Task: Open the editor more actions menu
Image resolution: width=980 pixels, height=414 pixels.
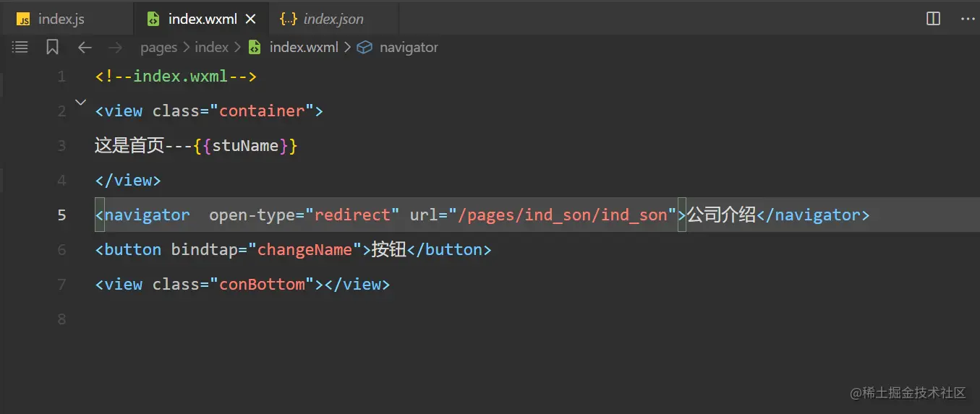Action: point(968,19)
